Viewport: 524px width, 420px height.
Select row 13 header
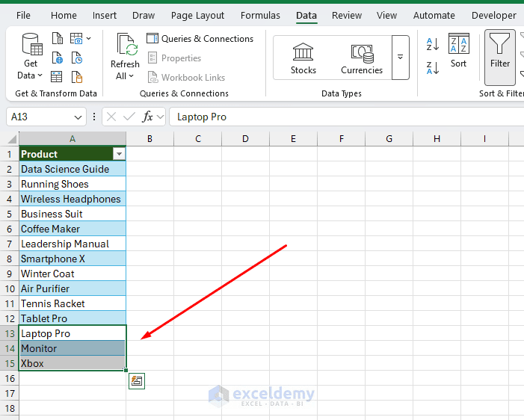(10, 333)
